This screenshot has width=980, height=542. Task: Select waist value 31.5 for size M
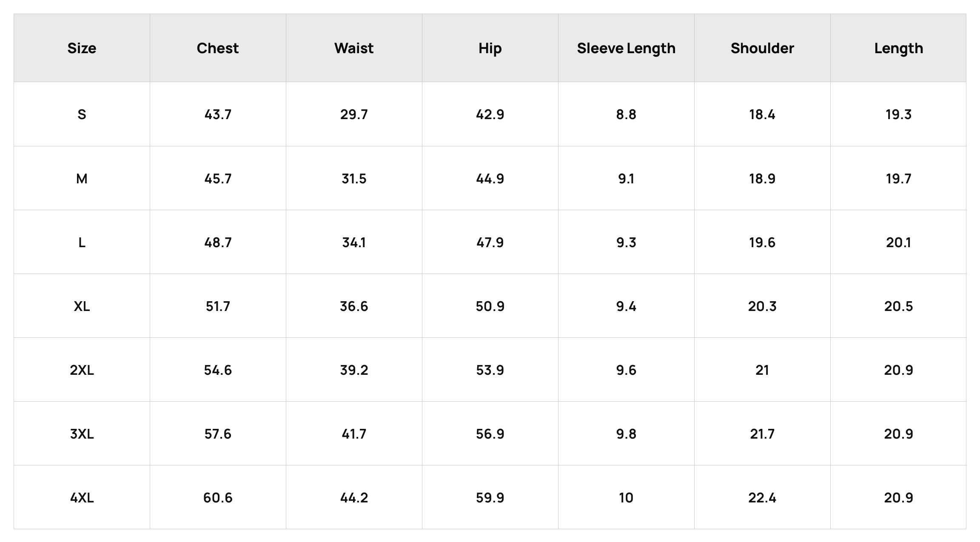tap(354, 178)
